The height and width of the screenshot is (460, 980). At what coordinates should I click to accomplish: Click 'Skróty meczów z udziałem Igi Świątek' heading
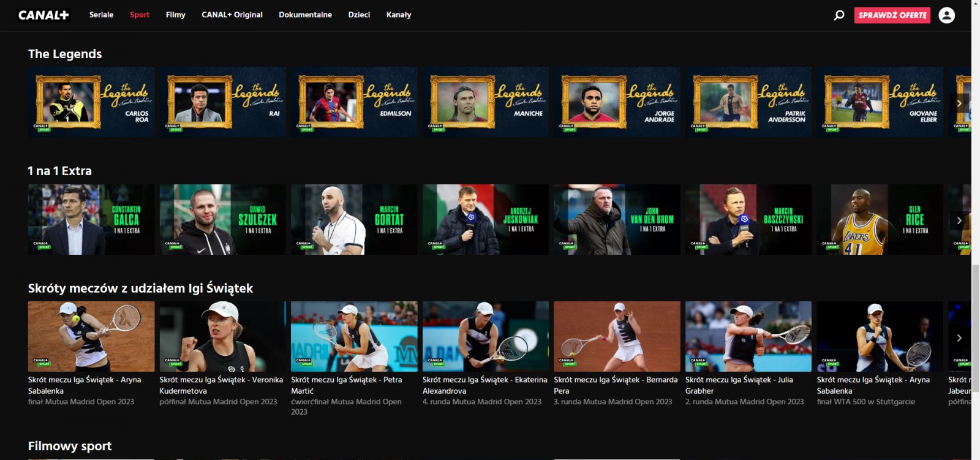[x=140, y=288]
